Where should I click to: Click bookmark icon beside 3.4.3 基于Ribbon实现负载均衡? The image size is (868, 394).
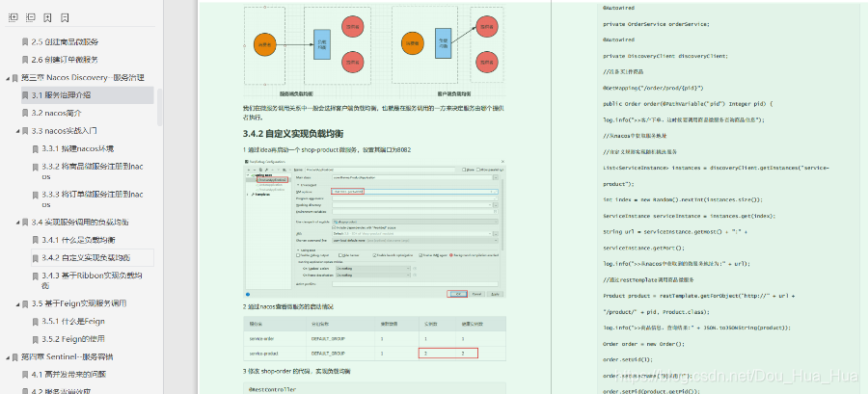coord(35,276)
